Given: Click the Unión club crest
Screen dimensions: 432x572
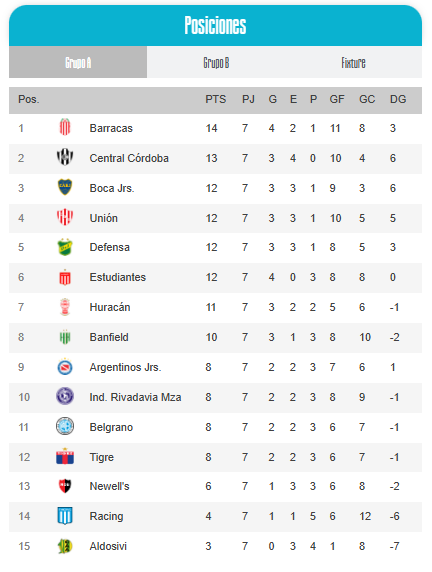Looking at the screenshot, I should [65, 217].
